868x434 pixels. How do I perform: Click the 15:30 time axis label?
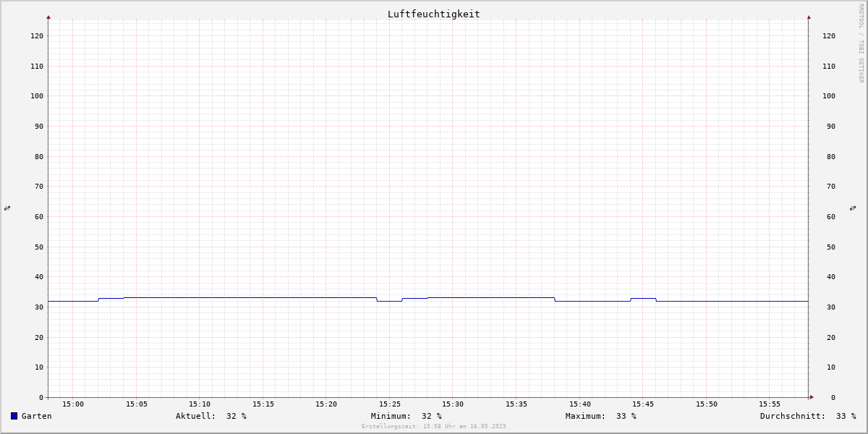click(453, 404)
